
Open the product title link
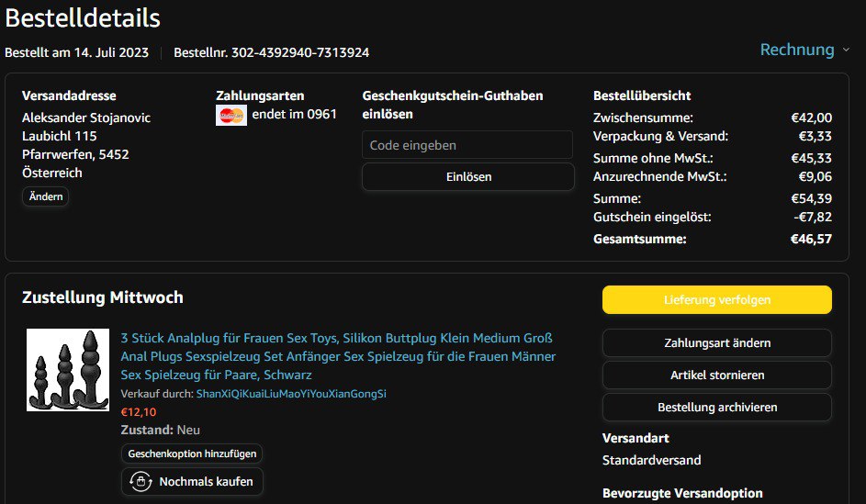click(338, 356)
